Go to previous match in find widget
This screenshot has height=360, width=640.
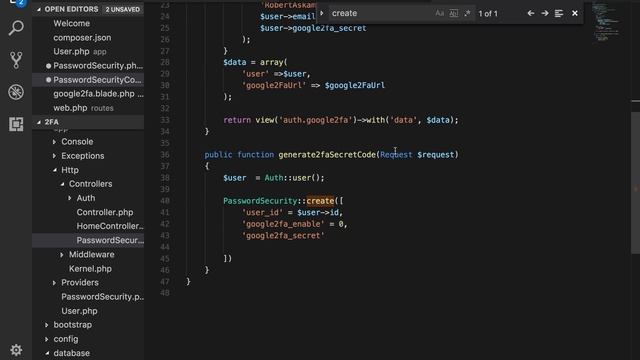point(531,13)
